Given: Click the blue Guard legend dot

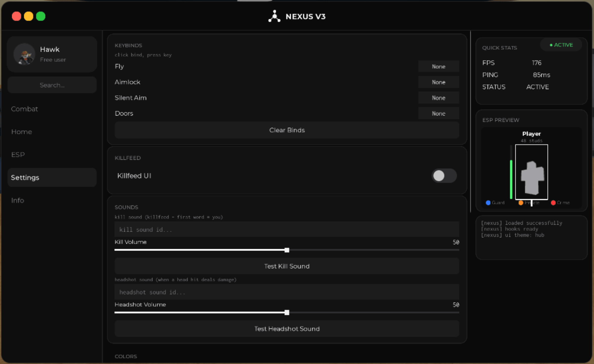Looking at the screenshot, I should pos(488,203).
